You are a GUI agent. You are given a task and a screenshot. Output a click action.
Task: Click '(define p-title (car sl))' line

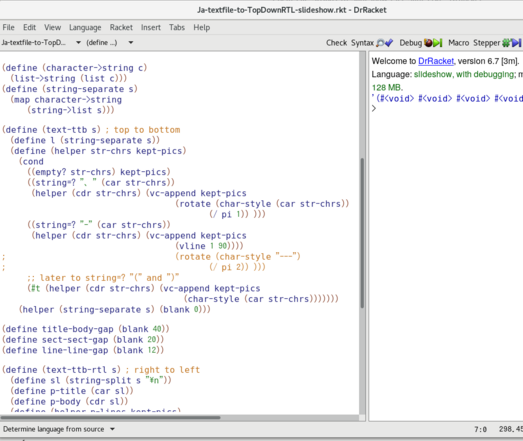coord(72,391)
